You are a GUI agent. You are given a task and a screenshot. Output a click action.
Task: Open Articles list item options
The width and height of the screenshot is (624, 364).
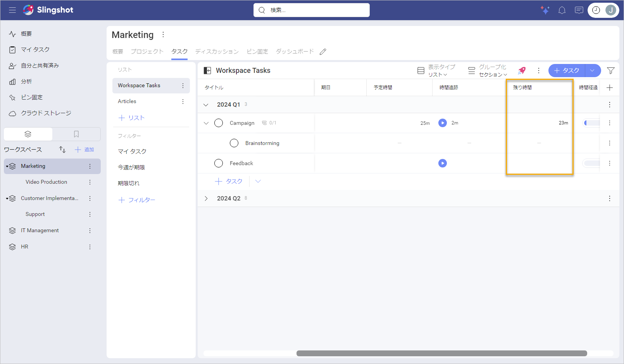pos(183,102)
